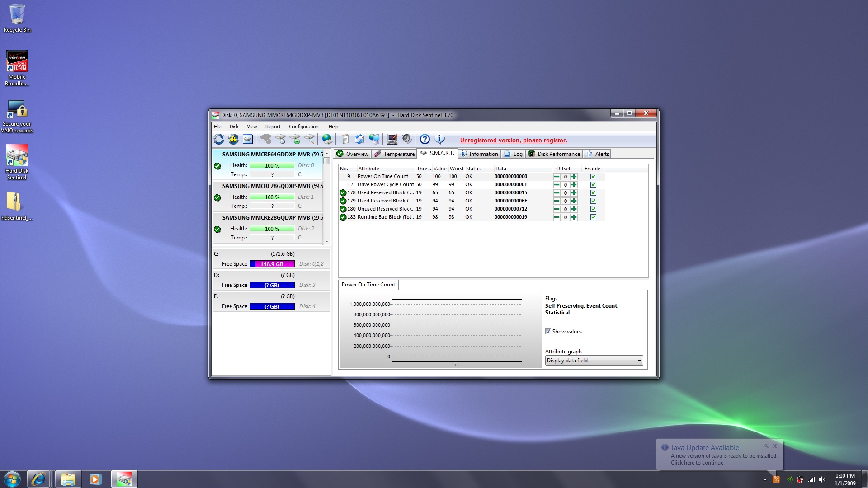The width and height of the screenshot is (868, 488).
Task: Toggle Enable checkbox for Power On Time Count
Action: pos(593,177)
